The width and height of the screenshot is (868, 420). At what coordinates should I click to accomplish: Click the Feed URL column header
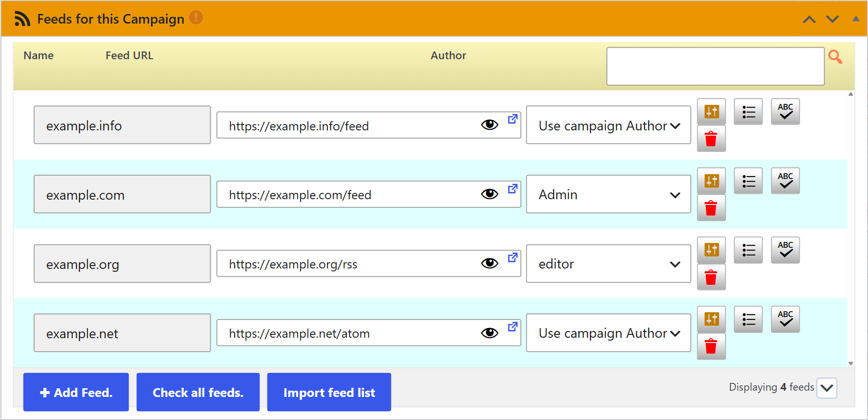point(129,55)
